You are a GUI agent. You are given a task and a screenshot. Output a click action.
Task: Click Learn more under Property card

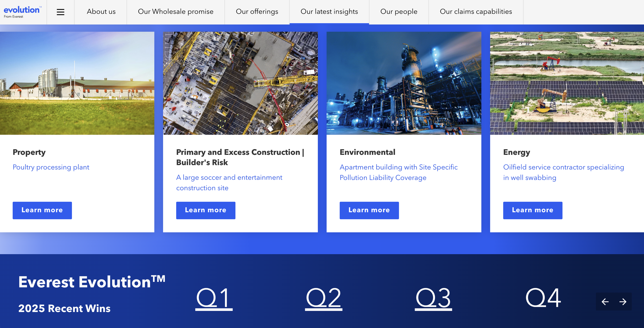[42, 210]
